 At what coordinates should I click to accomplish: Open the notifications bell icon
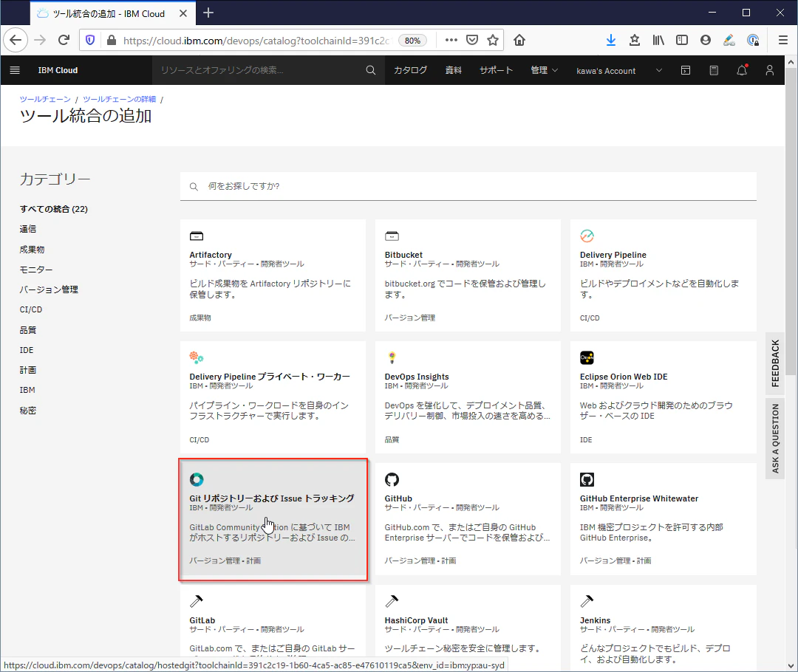coord(742,70)
